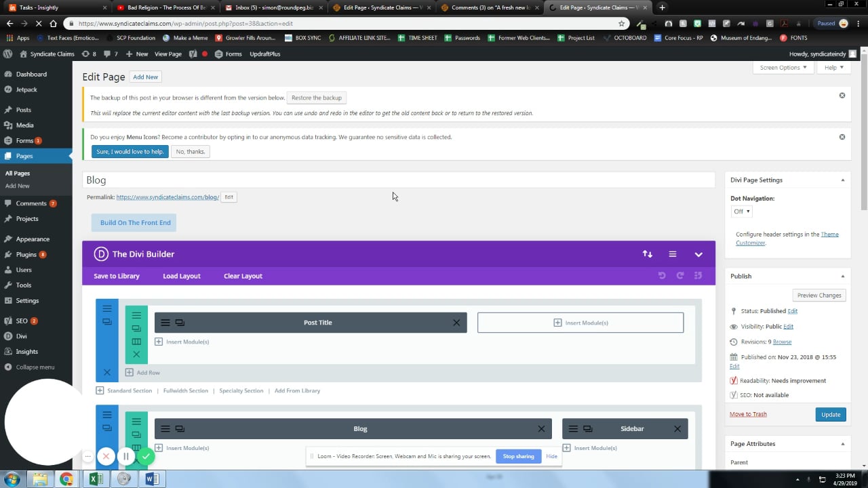Screen dimensions: 868x488
Task: Collapse the Page Attributes panel
Action: [x=843, y=444]
